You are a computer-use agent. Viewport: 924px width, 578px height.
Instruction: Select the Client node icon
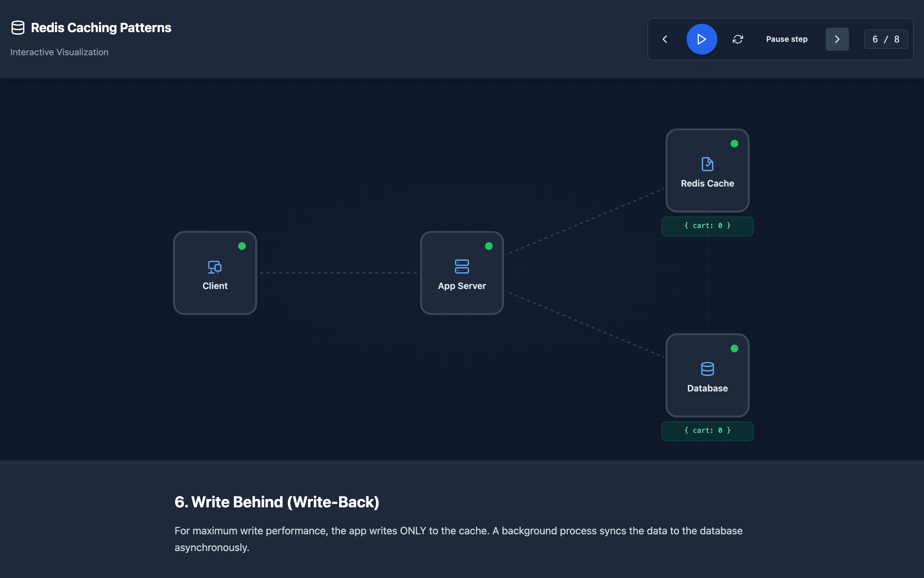(215, 267)
